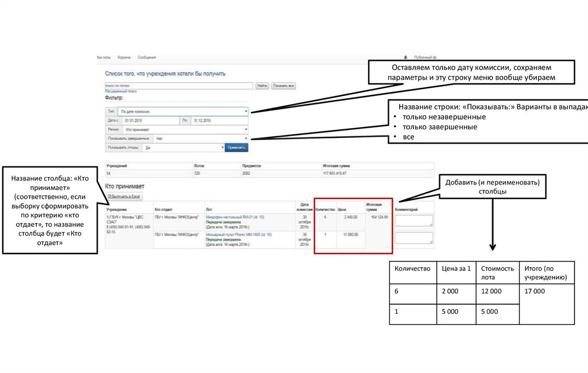Click the user profile icon in top bar
This screenshot has height=373, width=588.
tap(406, 57)
